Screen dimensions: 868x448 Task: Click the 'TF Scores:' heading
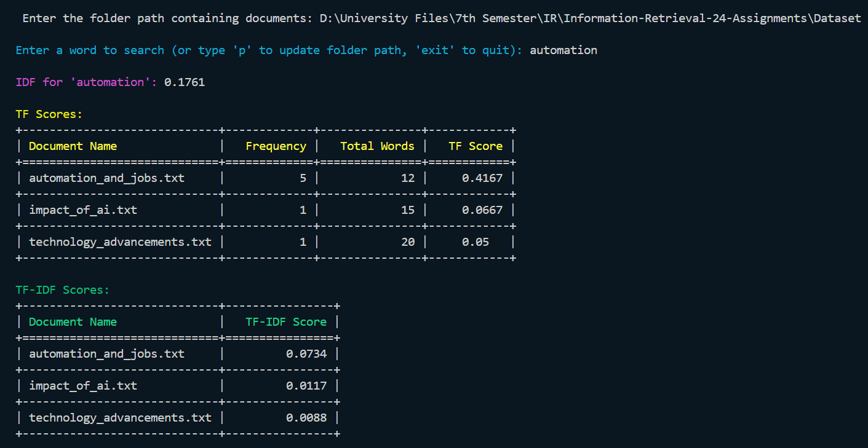coord(49,114)
